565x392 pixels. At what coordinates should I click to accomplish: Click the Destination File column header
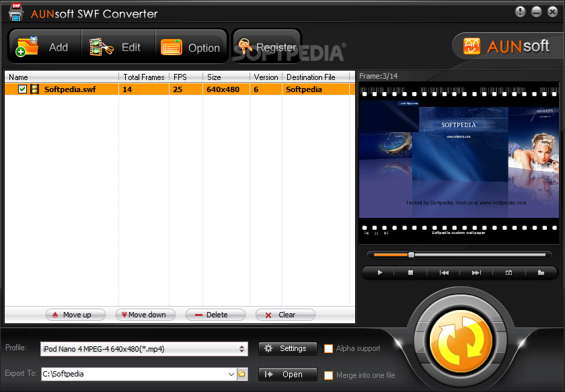(x=315, y=77)
